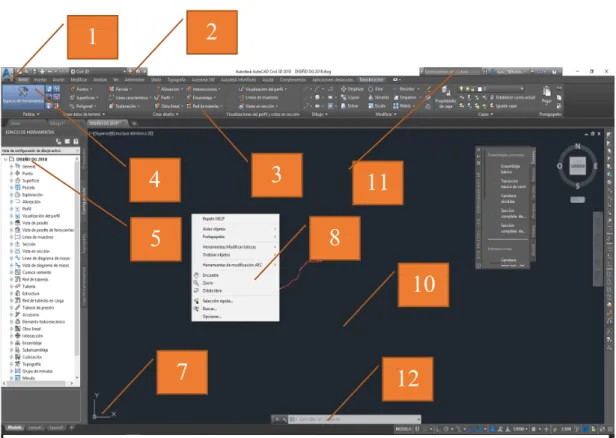Expand the Punto node in the tree
616x438 pixels.
(x=11, y=173)
